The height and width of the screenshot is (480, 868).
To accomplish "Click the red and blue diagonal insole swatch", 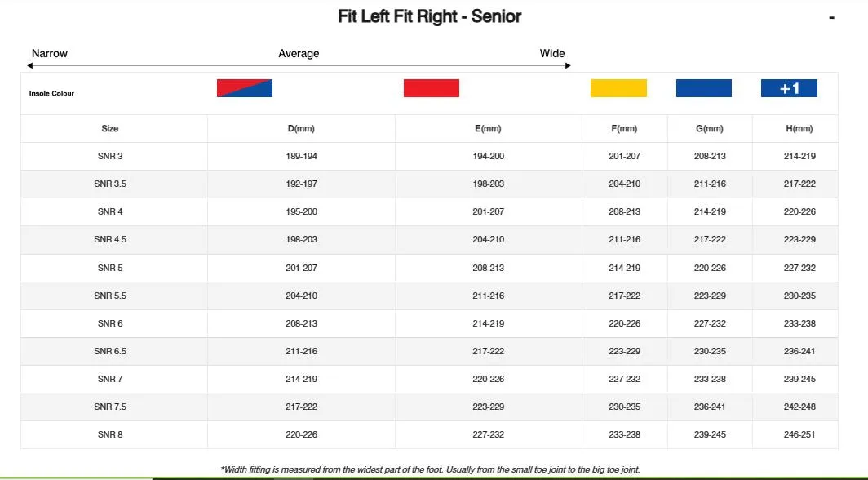I will [245, 88].
